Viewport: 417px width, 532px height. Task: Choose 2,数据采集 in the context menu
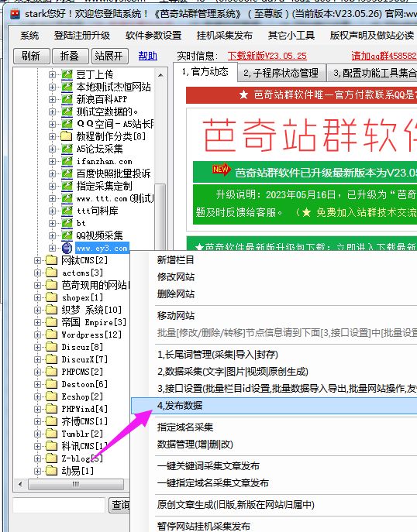[233, 372]
